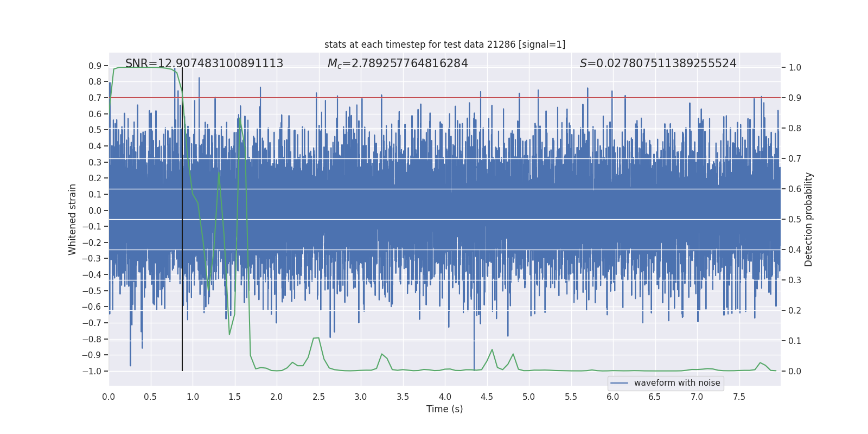Select the Whitened strain tick label −0.8
868x434 pixels.
(92, 339)
